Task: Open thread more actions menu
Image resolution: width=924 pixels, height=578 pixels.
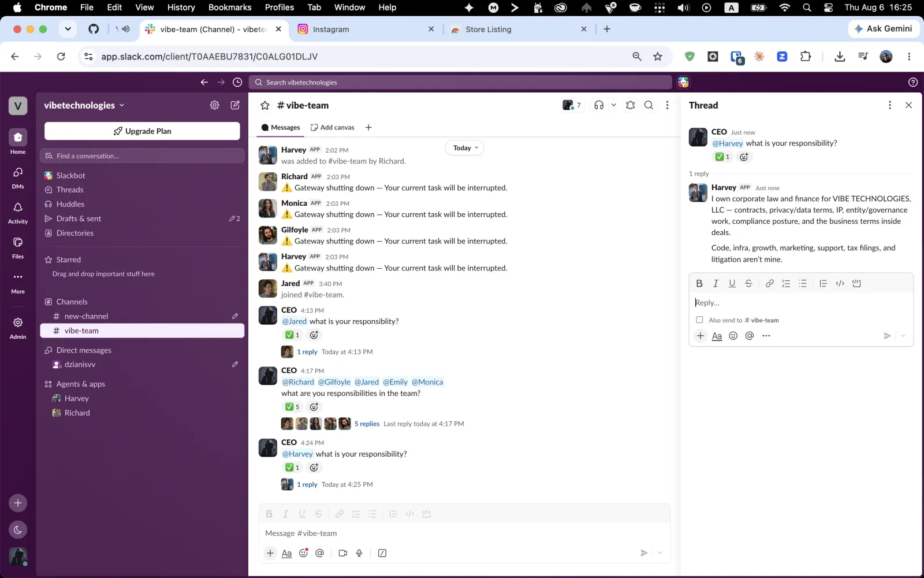Action: point(889,105)
